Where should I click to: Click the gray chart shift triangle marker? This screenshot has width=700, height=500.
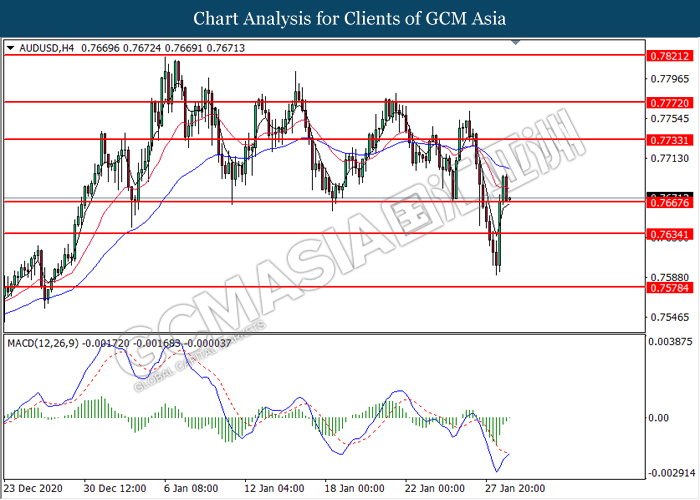point(515,43)
